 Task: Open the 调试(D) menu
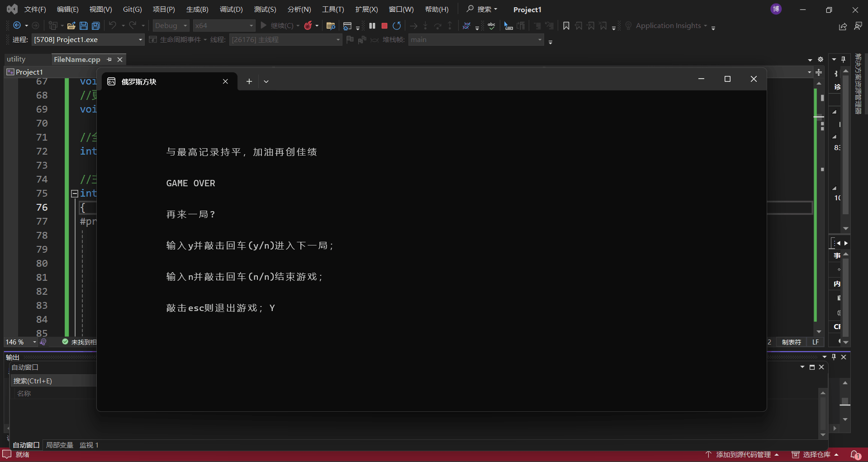231,9
